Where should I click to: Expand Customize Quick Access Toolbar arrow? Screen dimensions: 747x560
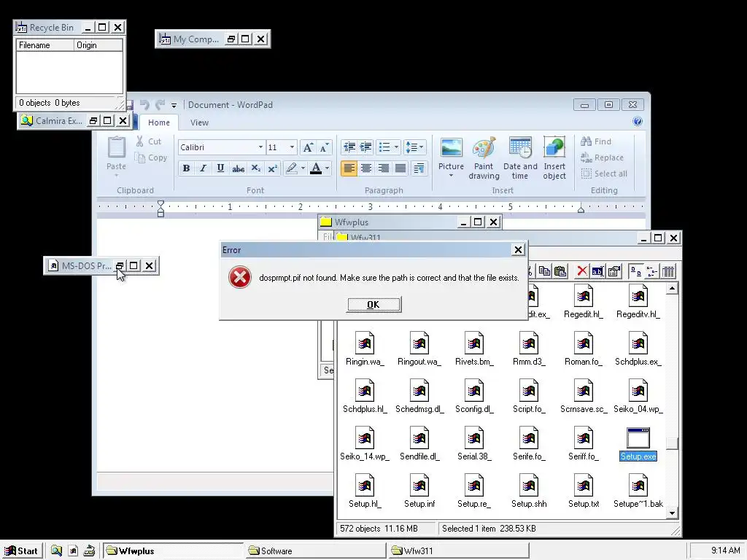click(x=174, y=105)
